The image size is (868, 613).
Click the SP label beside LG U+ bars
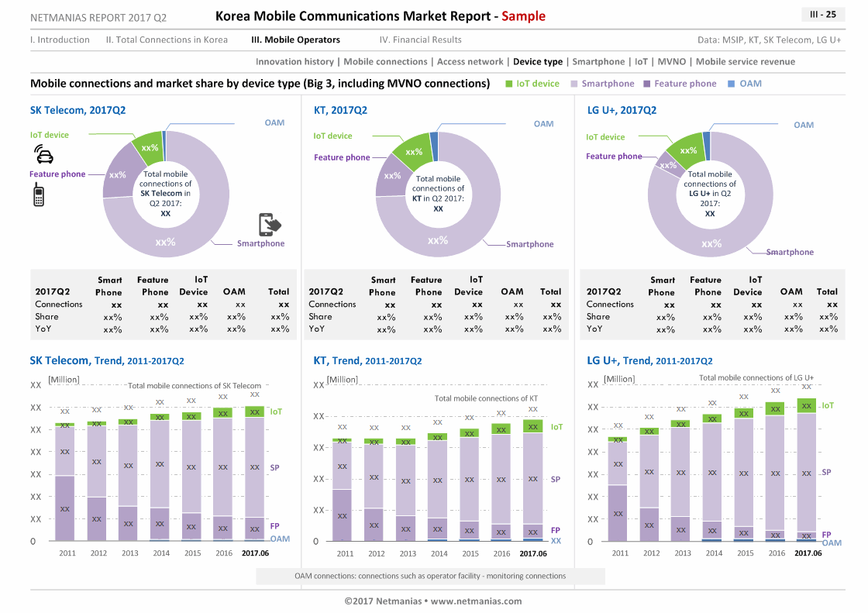[826, 473]
